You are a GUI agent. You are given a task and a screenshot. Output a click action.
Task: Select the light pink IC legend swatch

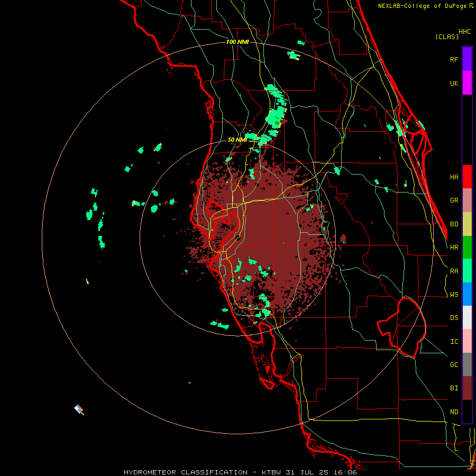tap(467, 341)
